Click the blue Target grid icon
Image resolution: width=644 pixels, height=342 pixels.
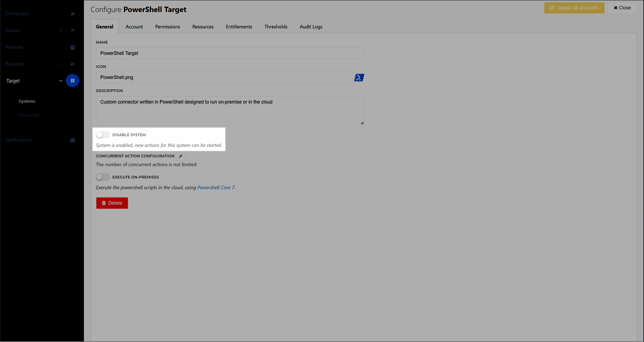[x=72, y=81]
